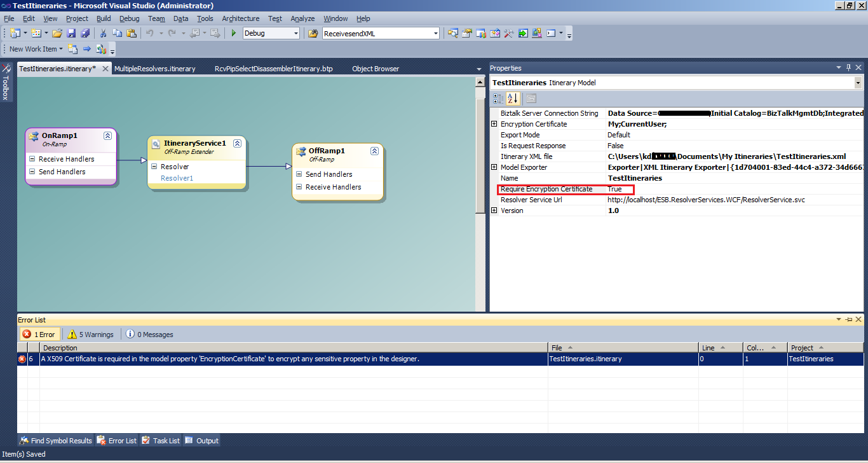868x463 pixels.
Task: Switch to RcvPipSelectDisassemblerItinerary.btp tab
Action: 274,69
